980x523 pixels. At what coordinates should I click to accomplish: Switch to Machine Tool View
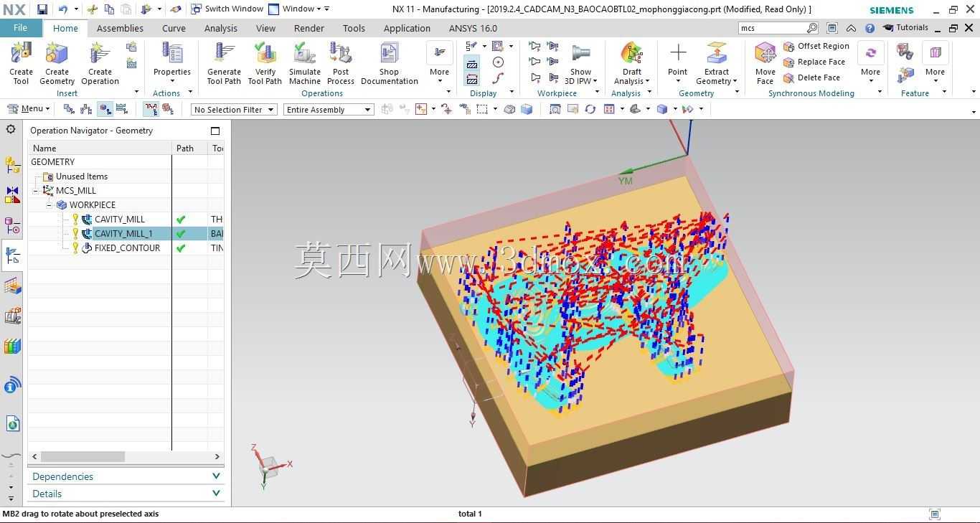tap(86, 109)
